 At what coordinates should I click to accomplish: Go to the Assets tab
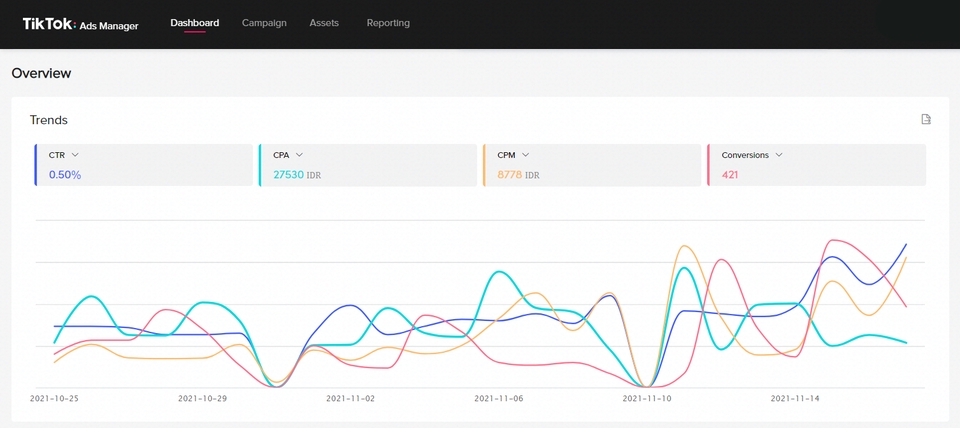tap(324, 23)
